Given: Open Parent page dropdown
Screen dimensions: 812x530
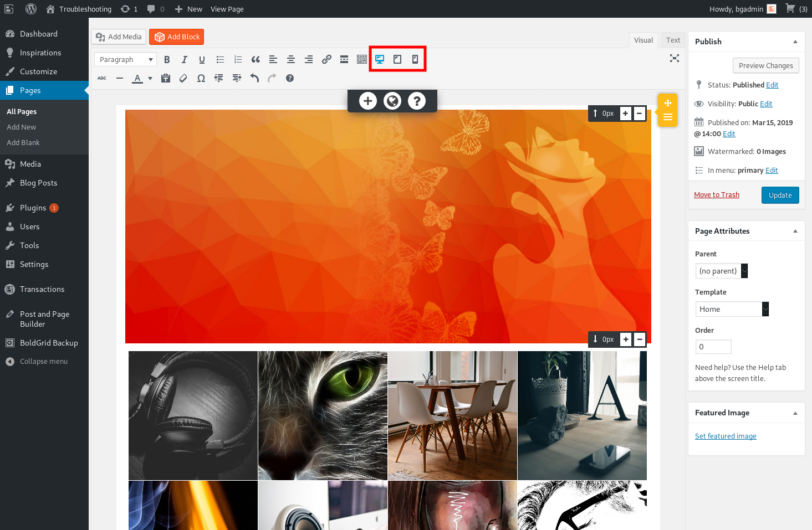Looking at the screenshot, I should coord(722,271).
